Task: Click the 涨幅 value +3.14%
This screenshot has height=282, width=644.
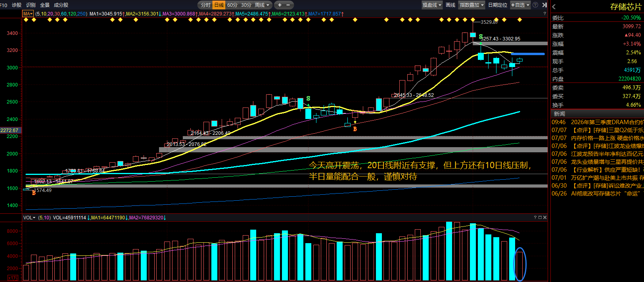Action: (x=632, y=44)
